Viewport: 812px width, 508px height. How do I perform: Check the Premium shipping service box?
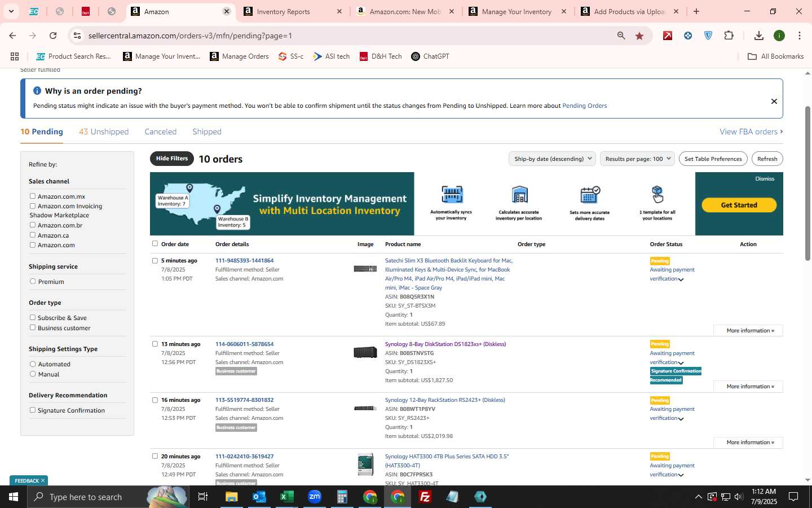[x=33, y=281]
